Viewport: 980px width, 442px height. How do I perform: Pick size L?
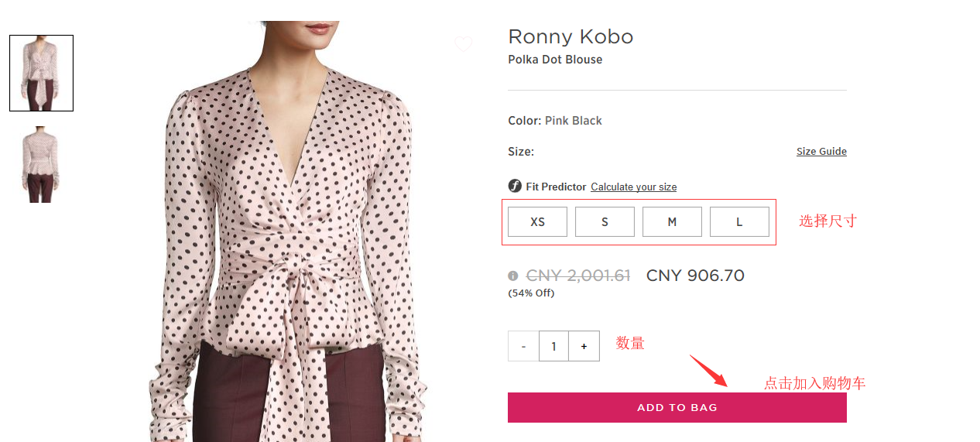(x=739, y=221)
